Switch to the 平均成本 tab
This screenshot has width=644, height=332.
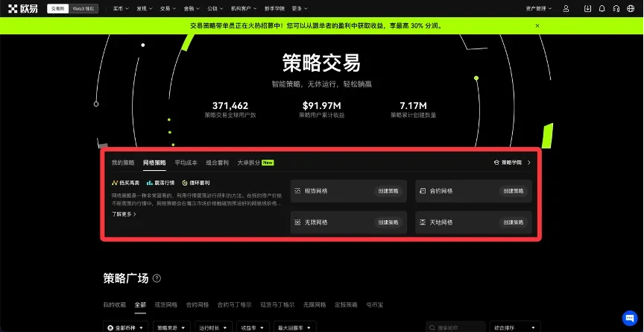pyautogui.click(x=186, y=162)
